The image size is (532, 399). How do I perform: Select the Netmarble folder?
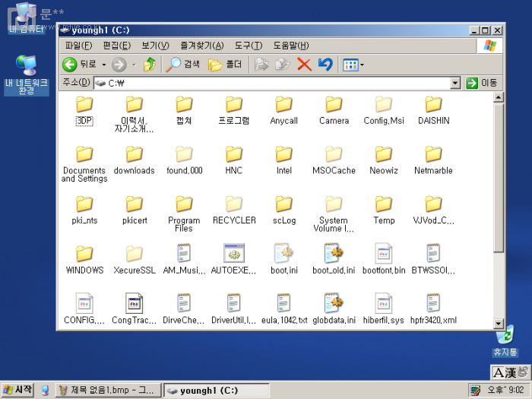point(434,161)
